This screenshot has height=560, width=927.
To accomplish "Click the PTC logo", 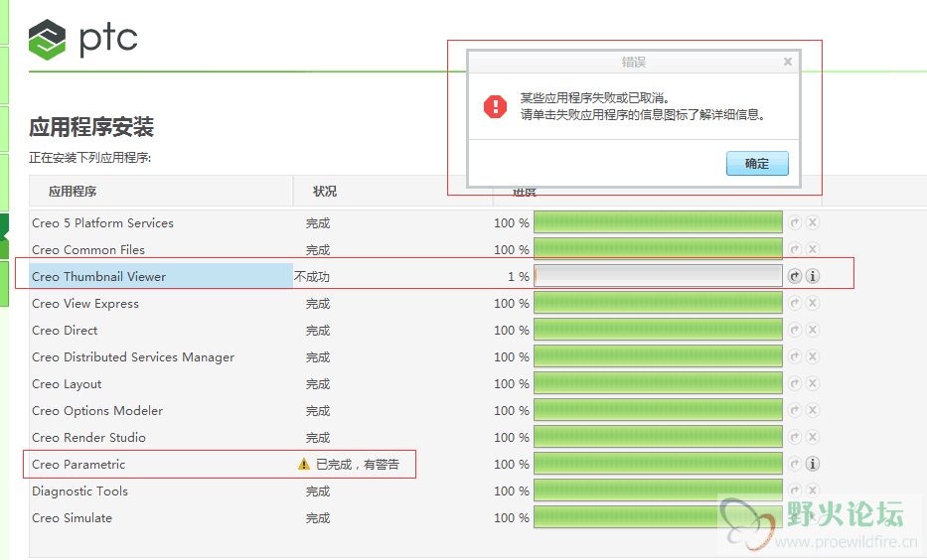I will point(82,39).
